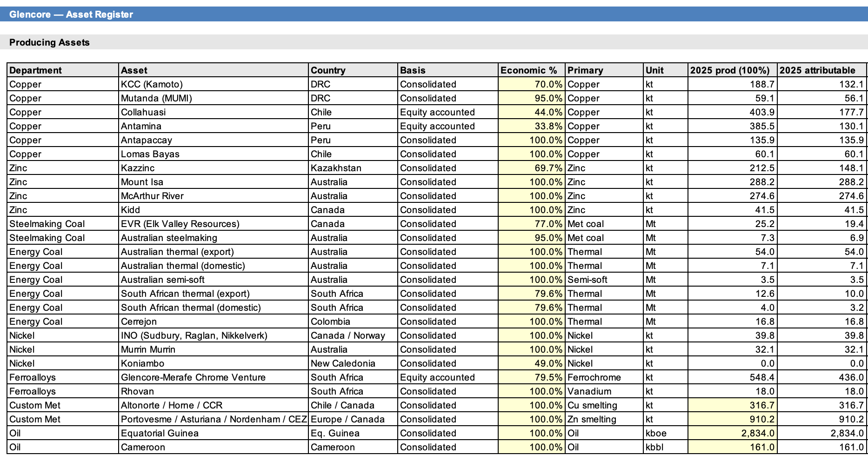Screen dimensions: 868x455
Task: Select 161.0 in the 2025 prod (100%) column
Action: [x=733, y=447]
